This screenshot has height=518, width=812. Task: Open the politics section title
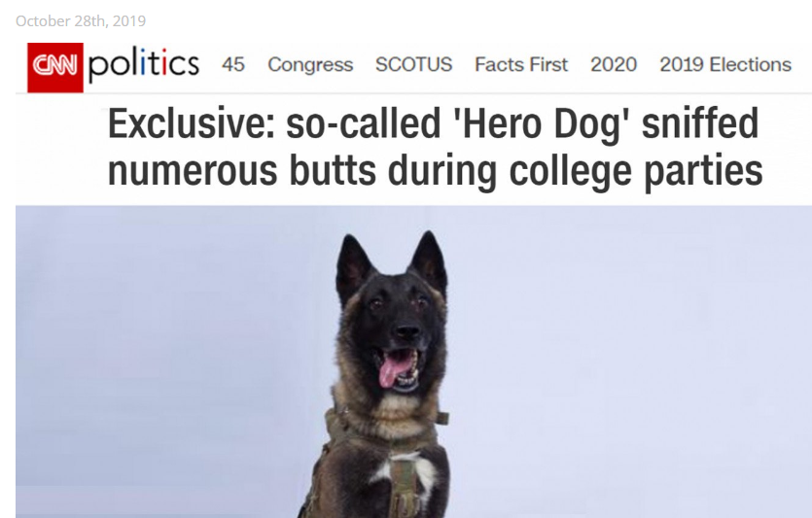pyautogui.click(x=144, y=64)
